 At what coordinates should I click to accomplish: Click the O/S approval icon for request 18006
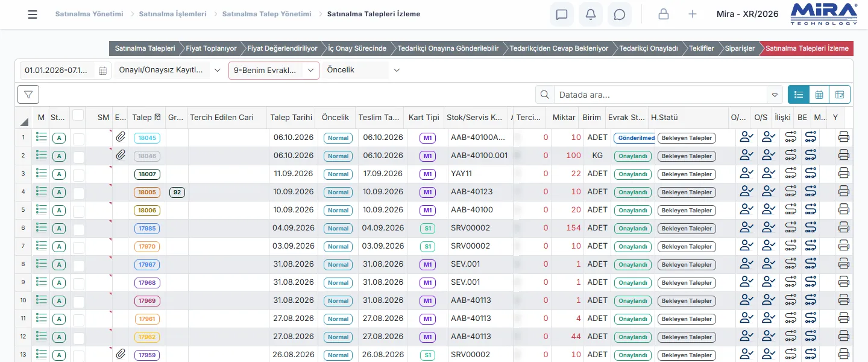tap(769, 210)
